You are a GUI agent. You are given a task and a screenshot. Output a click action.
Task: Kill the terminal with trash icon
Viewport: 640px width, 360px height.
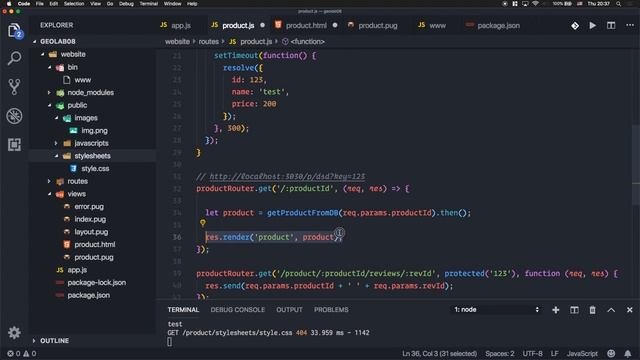[593, 310]
